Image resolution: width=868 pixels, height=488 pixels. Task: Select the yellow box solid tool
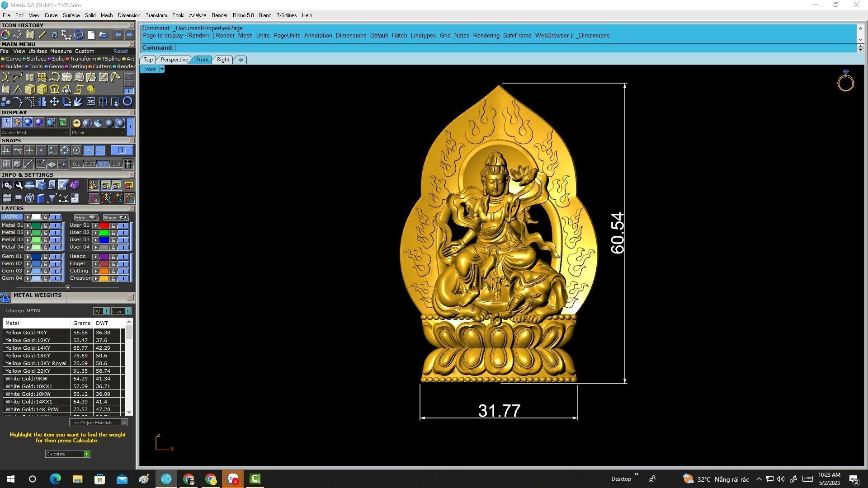pyautogui.click(x=30, y=89)
